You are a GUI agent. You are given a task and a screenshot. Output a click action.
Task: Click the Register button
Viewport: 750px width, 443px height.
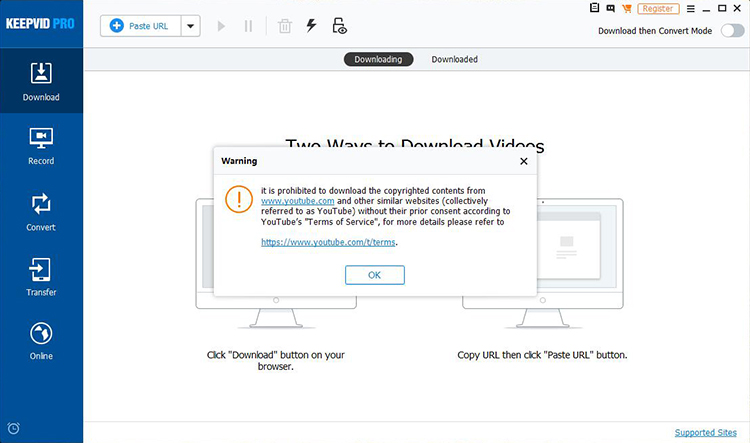click(x=658, y=9)
